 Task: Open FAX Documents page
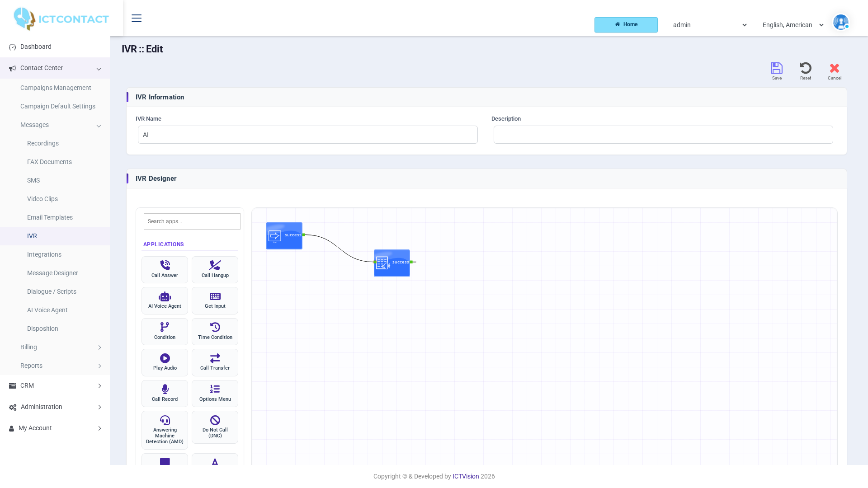[x=55, y=162]
